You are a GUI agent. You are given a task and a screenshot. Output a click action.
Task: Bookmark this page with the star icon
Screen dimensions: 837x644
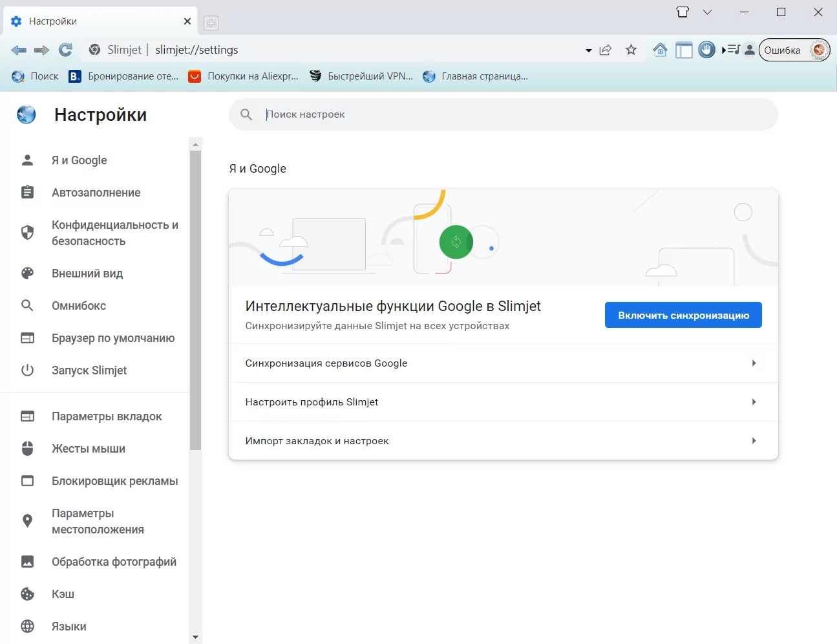(631, 50)
